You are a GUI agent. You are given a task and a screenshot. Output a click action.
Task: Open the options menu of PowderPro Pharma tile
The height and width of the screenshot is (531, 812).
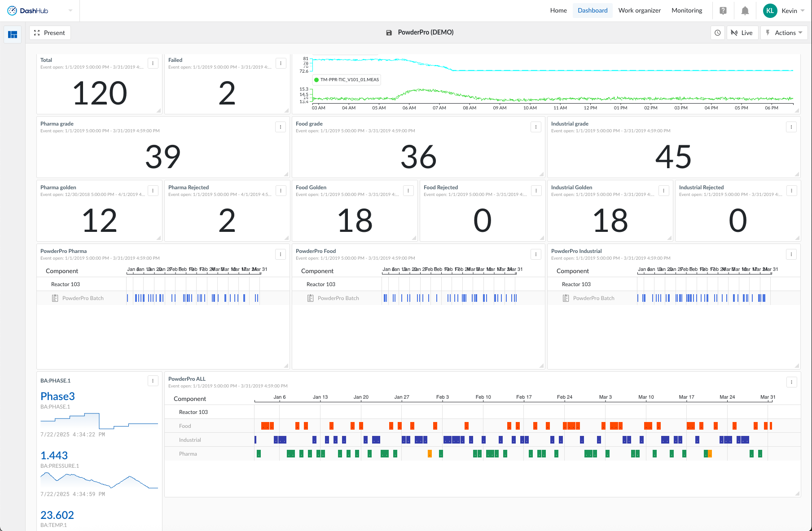tap(281, 254)
